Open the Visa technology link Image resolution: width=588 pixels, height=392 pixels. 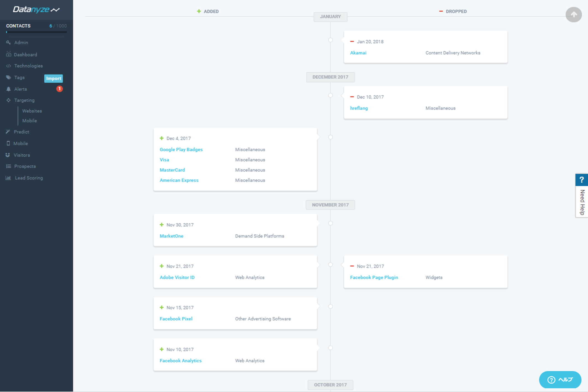[164, 160]
